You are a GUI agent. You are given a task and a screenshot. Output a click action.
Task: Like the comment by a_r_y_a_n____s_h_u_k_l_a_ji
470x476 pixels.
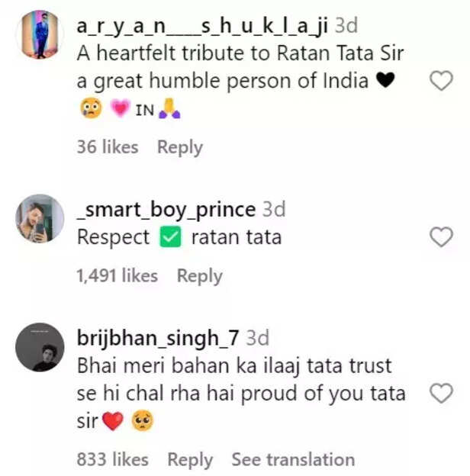coord(441,81)
